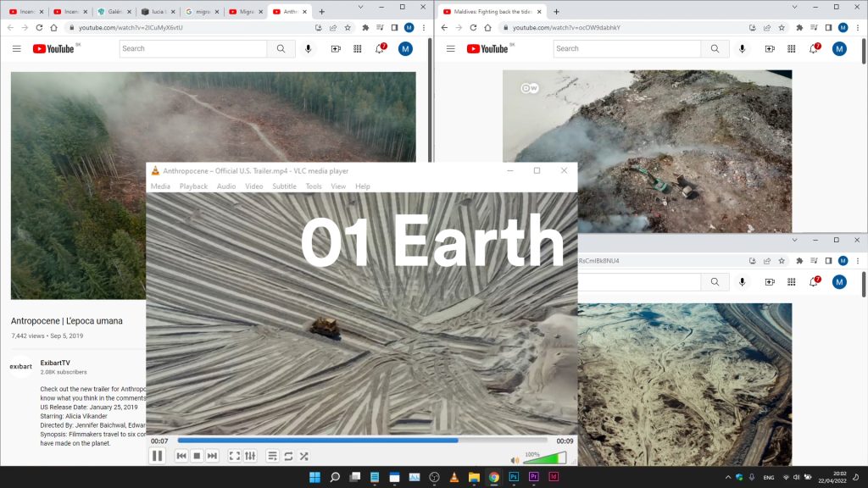
Task: Open the VLC Audio menu
Action: point(226,186)
